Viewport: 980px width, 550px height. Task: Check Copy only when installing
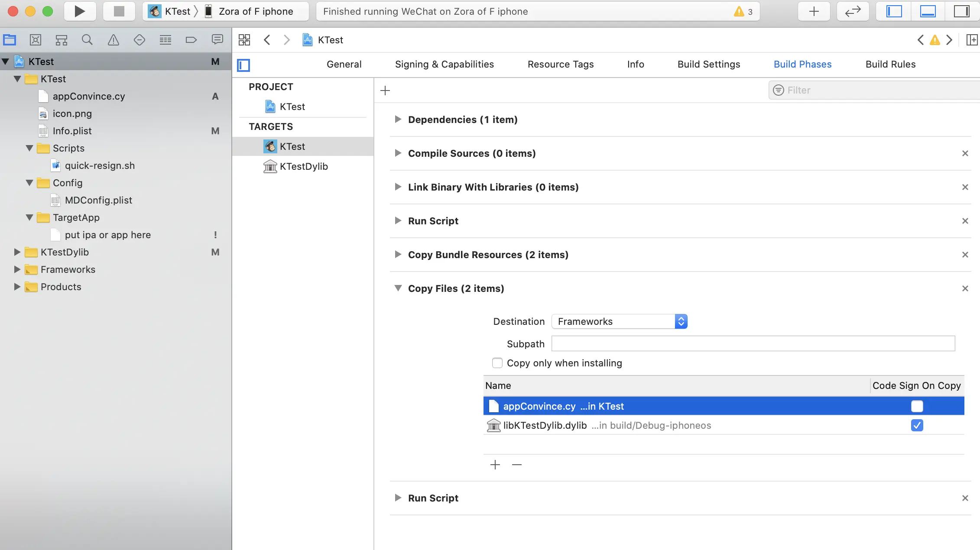tap(497, 363)
